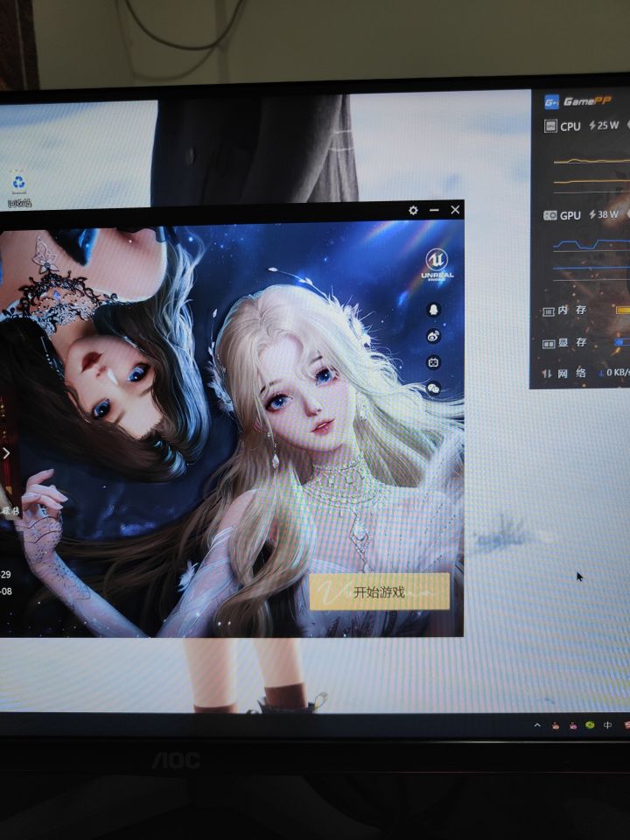Show hidden tray icons with up chevron
The image size is (630, 840).
pyautogui.click(x=537, y=725)
